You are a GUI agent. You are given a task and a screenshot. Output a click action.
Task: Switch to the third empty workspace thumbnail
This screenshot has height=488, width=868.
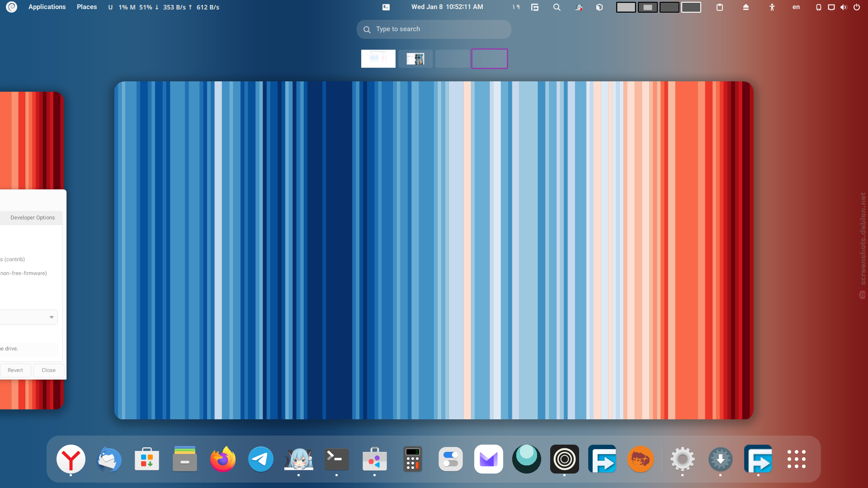pyautogui.click(x=453, y=59)
